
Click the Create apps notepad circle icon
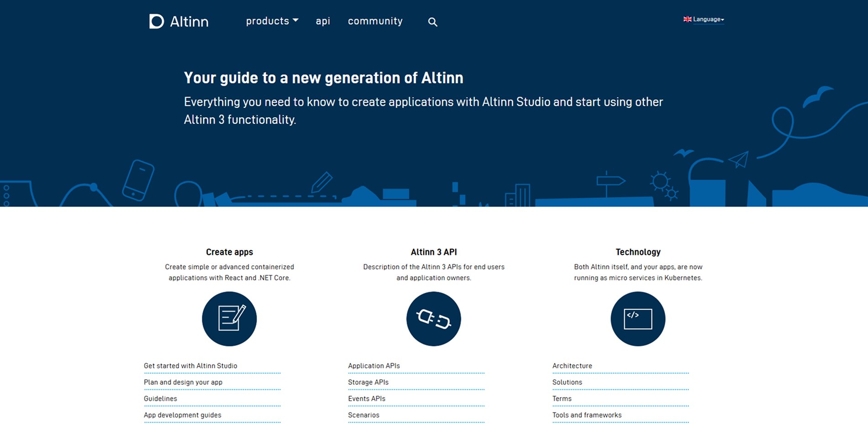(x=229, y=319)
